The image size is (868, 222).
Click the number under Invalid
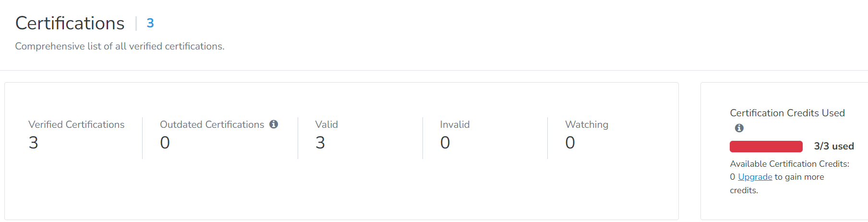pyautogui.click(x=445, y=143)
